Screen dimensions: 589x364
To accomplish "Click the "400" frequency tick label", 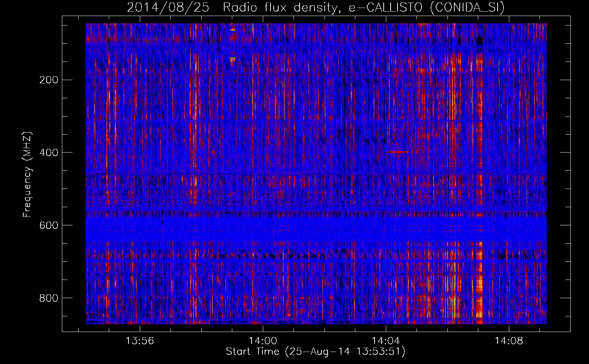I will coord(49,153).
